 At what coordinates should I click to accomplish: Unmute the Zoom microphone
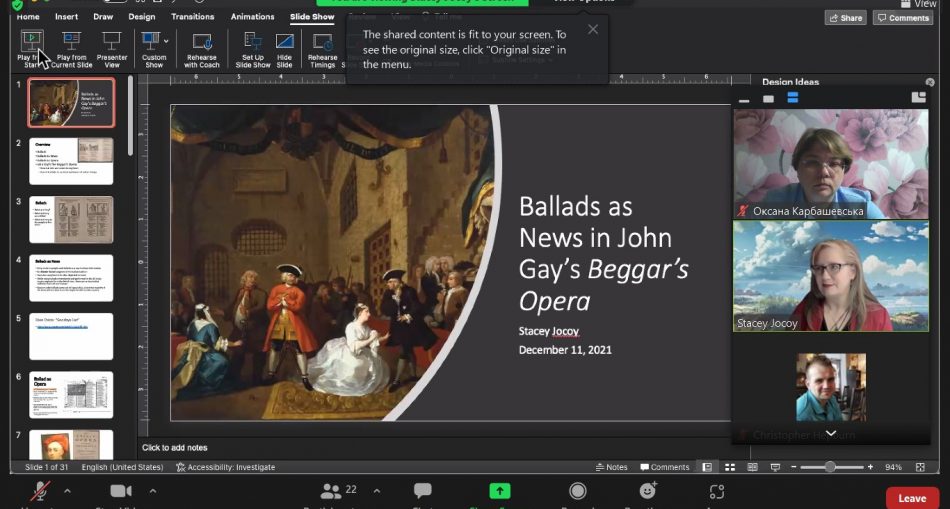(x=41, y=491)
